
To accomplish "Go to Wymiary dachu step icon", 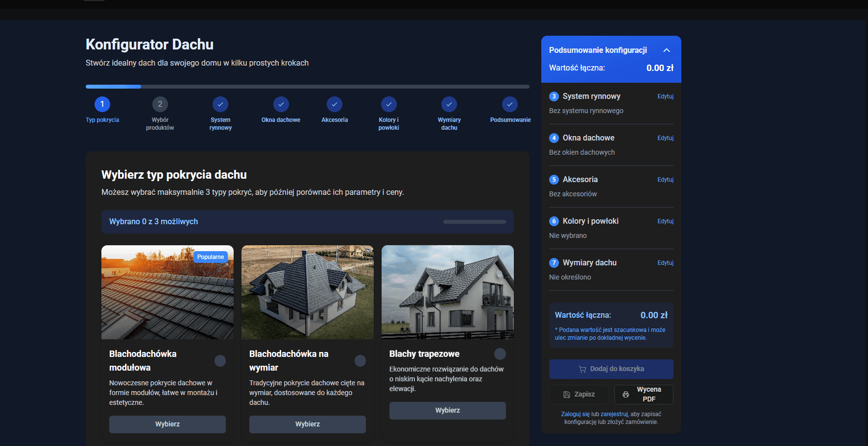I will click(449, 104).
